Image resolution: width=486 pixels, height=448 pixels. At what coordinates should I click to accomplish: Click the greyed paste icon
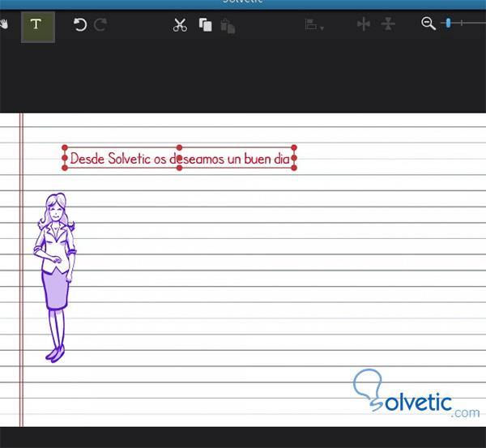[x=228, y=26]
